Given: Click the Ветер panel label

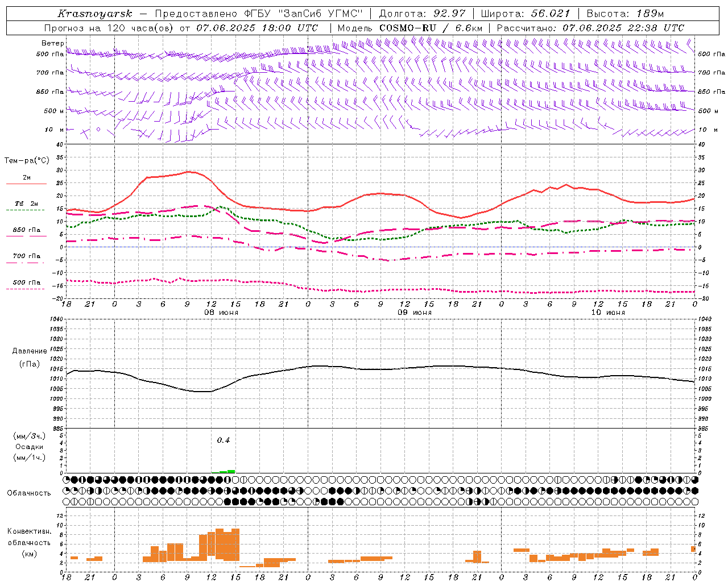Looking at the screenshot, I should (53, 43).
